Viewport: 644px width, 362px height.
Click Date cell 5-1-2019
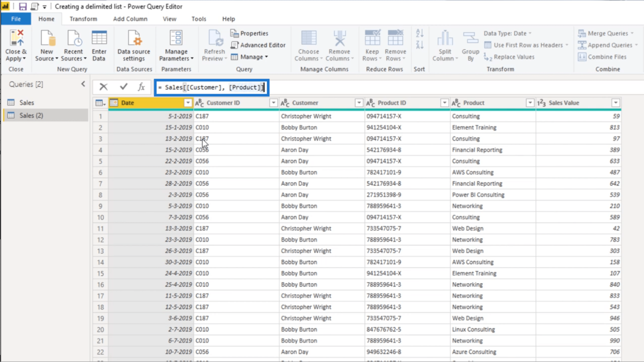pos(151,116)
